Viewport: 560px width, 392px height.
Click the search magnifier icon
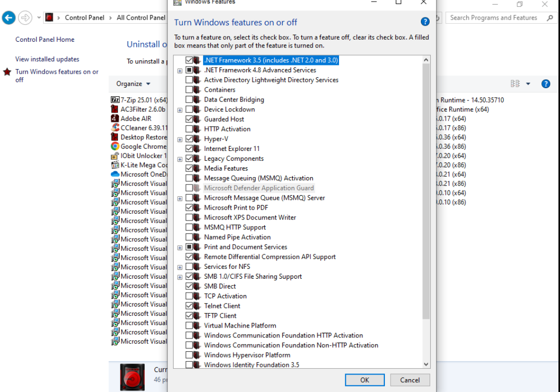click(550, 18)
